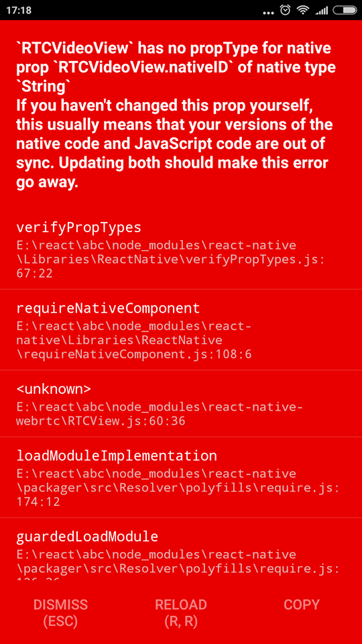This screenshot has width=362, height=644.
Task: Tap the battery indicator icon
Action: coord(345,10)
